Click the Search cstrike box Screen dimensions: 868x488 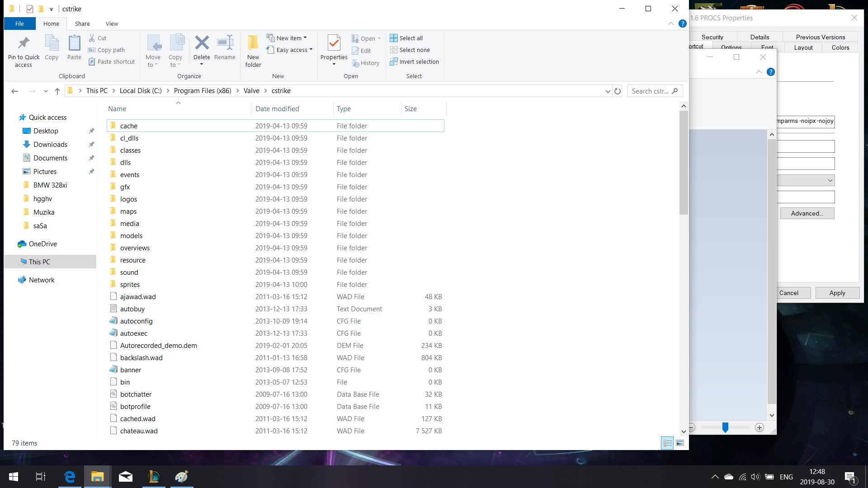coord(655,91)
